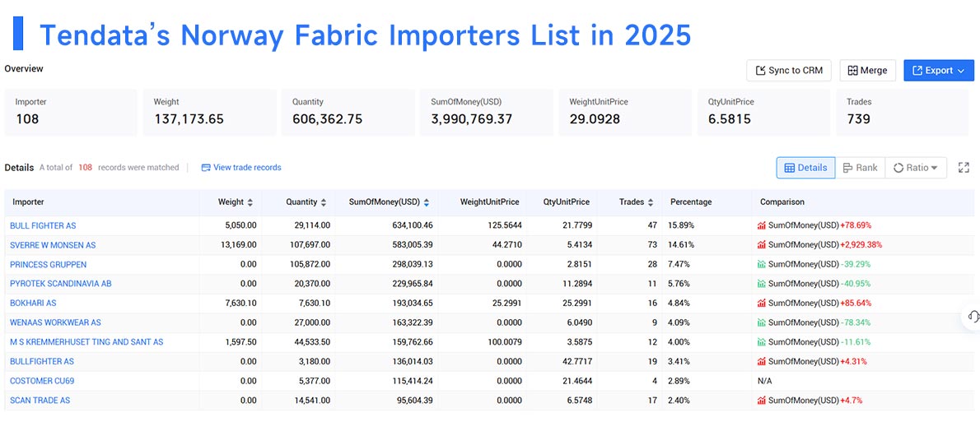The height and width of the screenshot is (422, 980).
Task: Open importer BULL FIGHTER AS
Action: 43,225
